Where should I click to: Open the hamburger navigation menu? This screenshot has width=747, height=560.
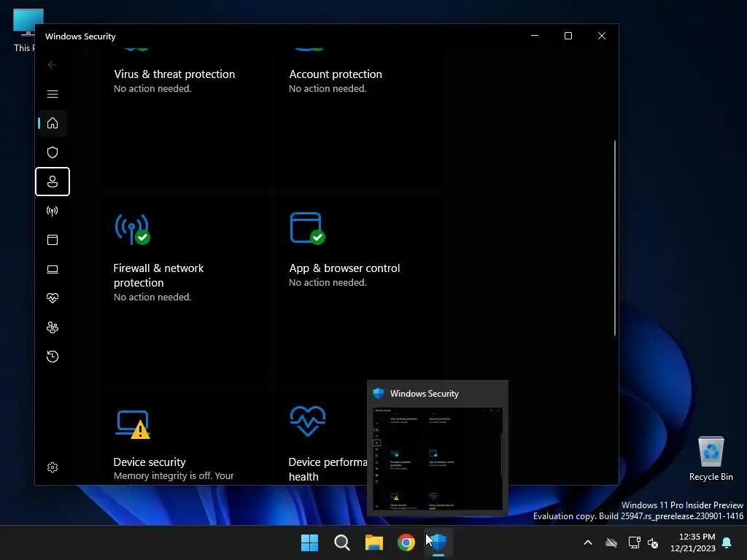(53, 94)
